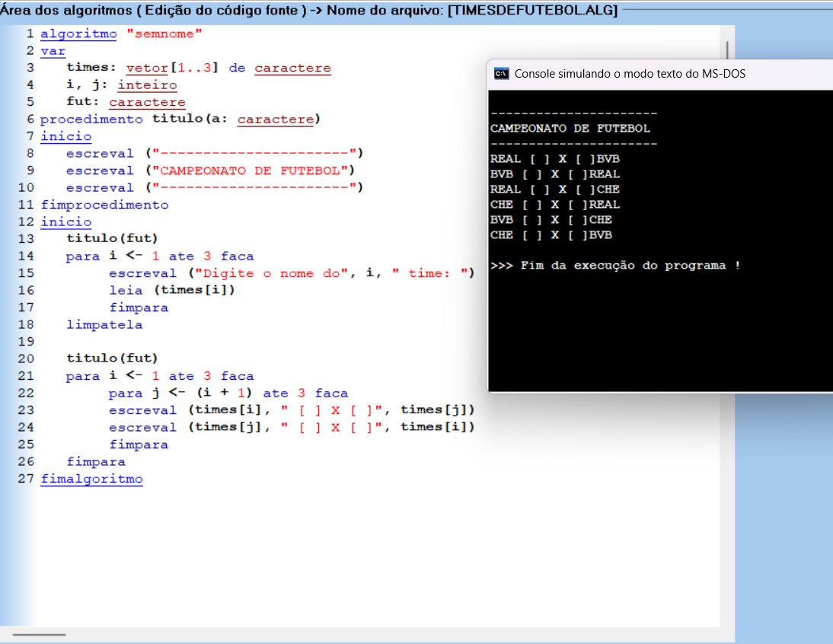Click 'fimprocedimento' on line 11
The height and width of the screenshot is (644, 833).
coord(104,205)
